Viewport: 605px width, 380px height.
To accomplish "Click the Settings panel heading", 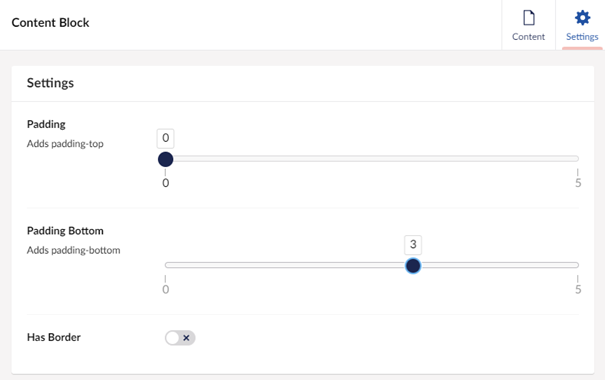I will click(x=50, y=83).
